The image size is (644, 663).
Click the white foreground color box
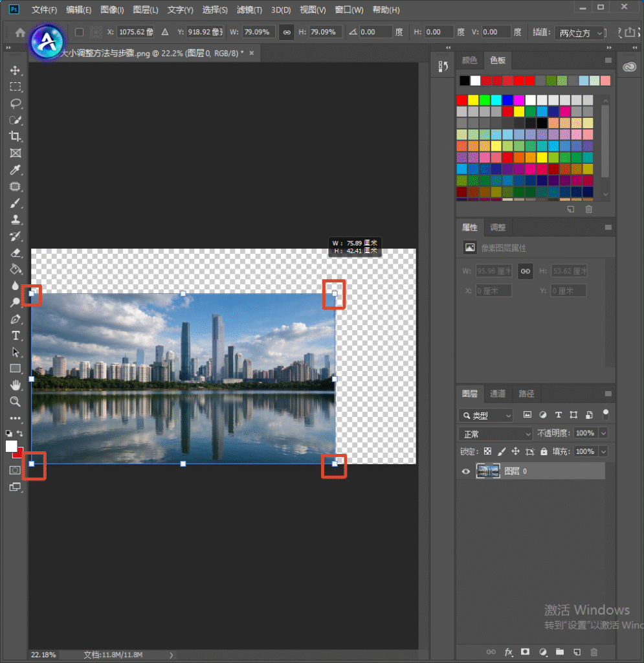12,446
